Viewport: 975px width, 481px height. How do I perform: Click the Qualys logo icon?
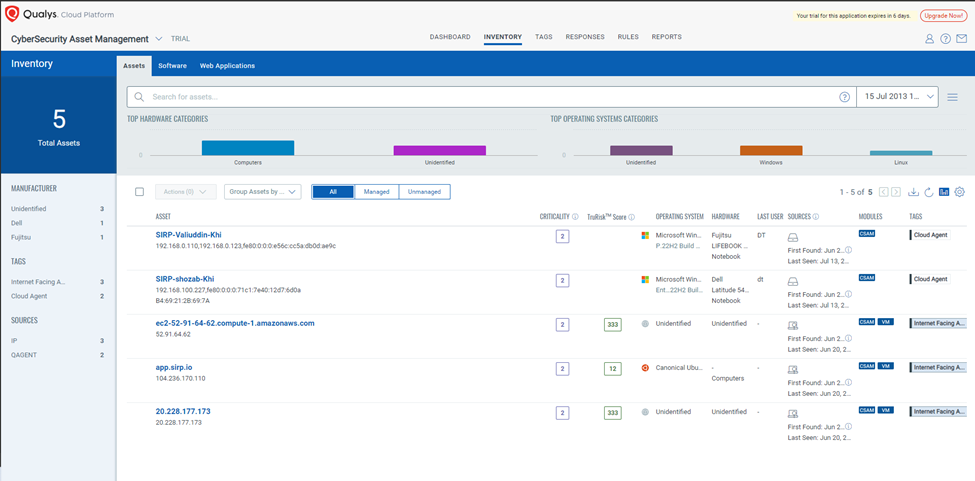pos(12,14)
